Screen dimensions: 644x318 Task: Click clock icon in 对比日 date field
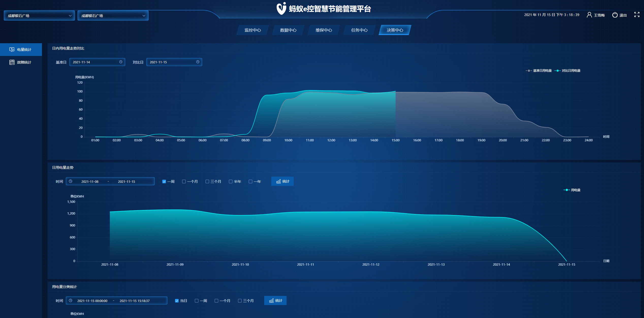click(x=198, y=62)
